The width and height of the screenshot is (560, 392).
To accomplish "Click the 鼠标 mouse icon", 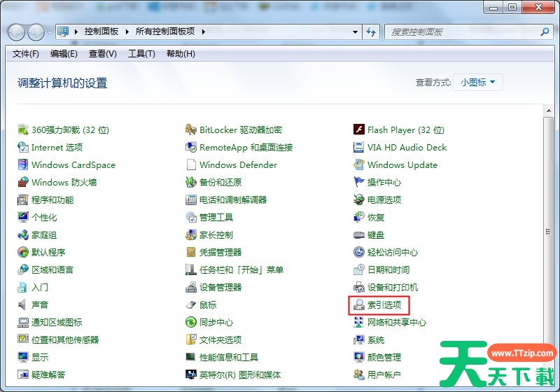I will point(191,305).
